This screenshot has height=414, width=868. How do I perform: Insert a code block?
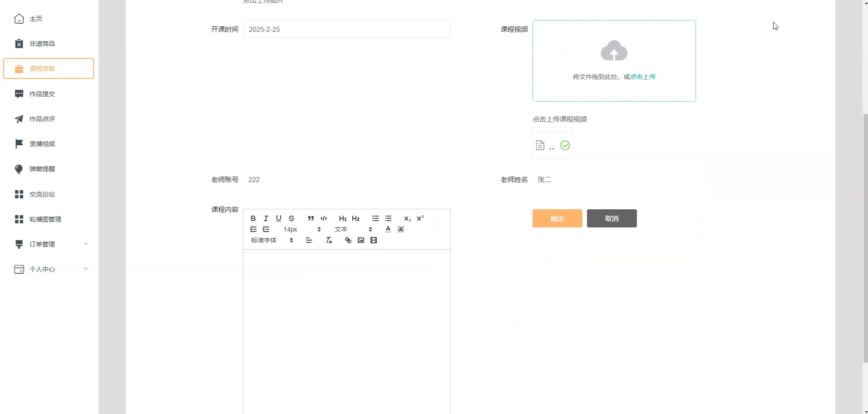click(324, 218)
